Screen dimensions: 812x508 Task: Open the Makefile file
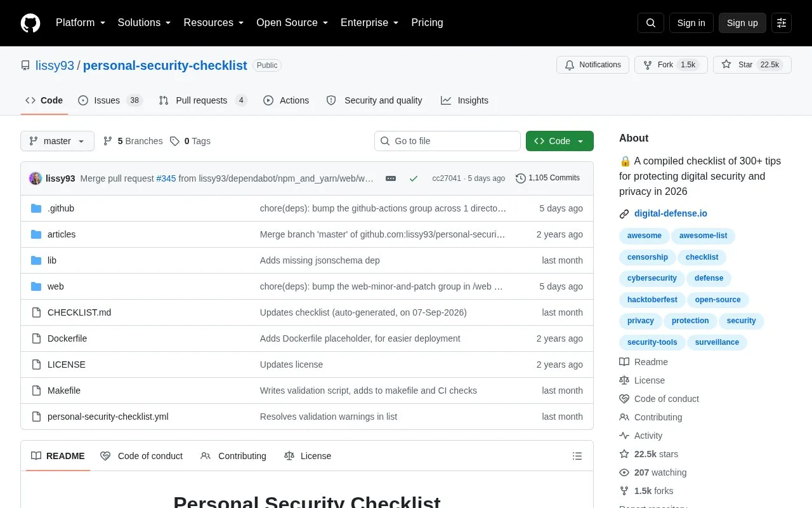[64, 391]
